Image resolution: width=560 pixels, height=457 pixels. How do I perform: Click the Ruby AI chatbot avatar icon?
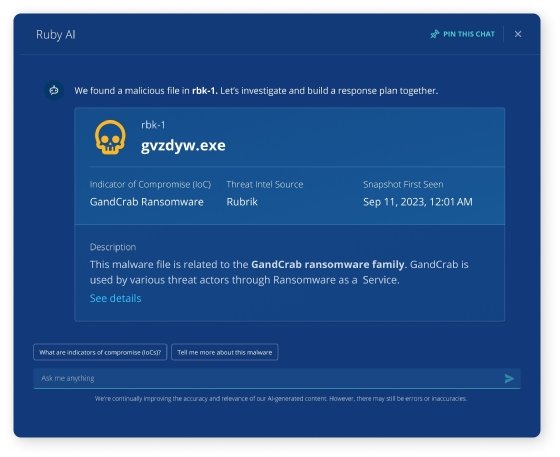coord(54,90)
